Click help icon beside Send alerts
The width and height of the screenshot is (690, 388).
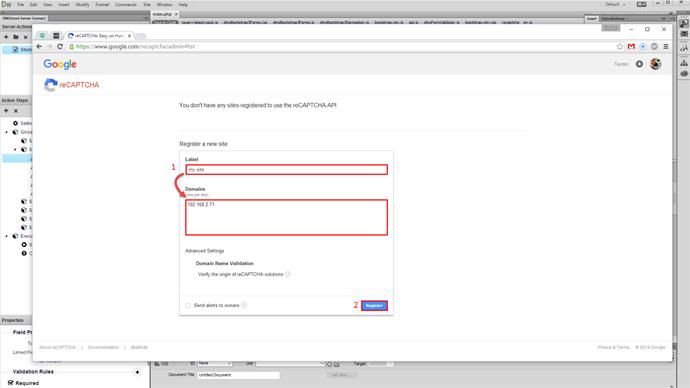click(x=244, y=305)
